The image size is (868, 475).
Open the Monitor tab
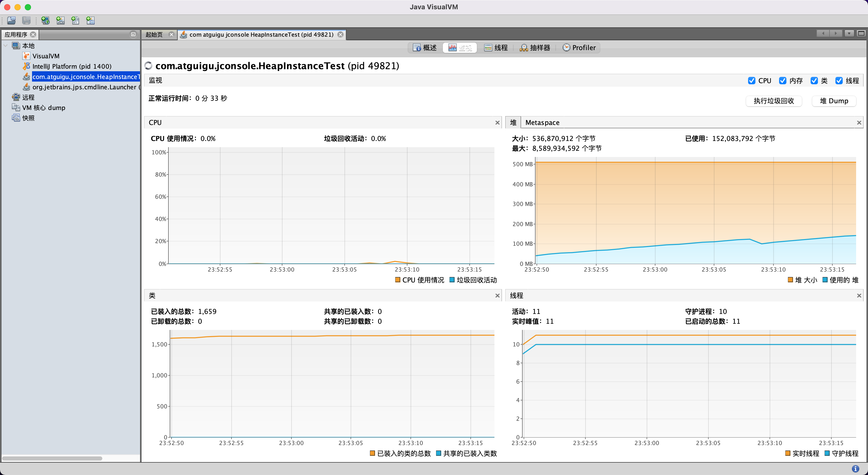click(460, 48)
